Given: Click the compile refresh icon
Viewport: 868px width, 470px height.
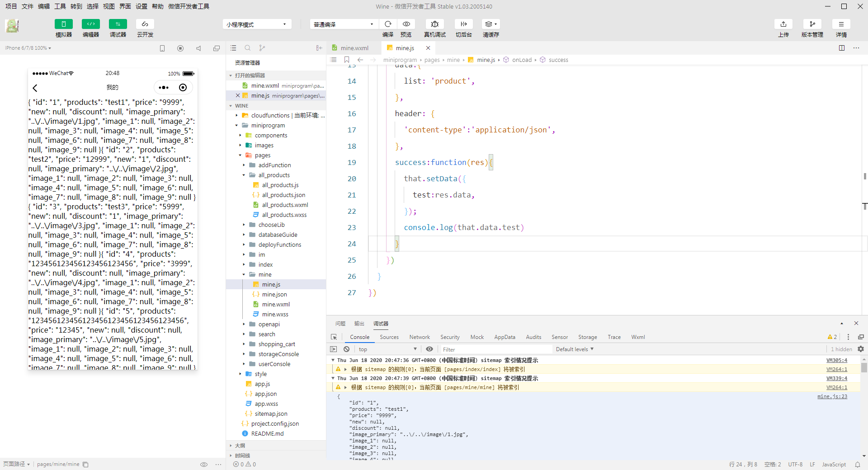Looking at the screenshot, I should click(388, 24).
